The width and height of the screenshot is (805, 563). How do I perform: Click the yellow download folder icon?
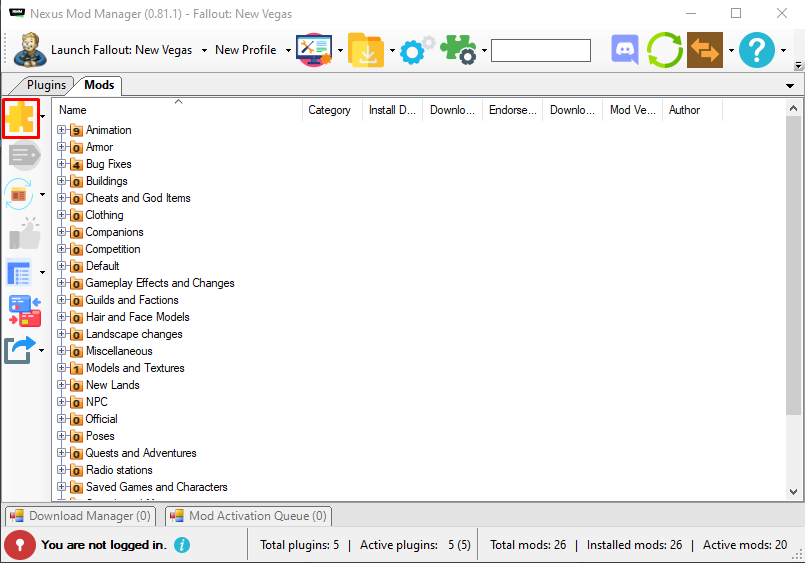tap(366, 50)
